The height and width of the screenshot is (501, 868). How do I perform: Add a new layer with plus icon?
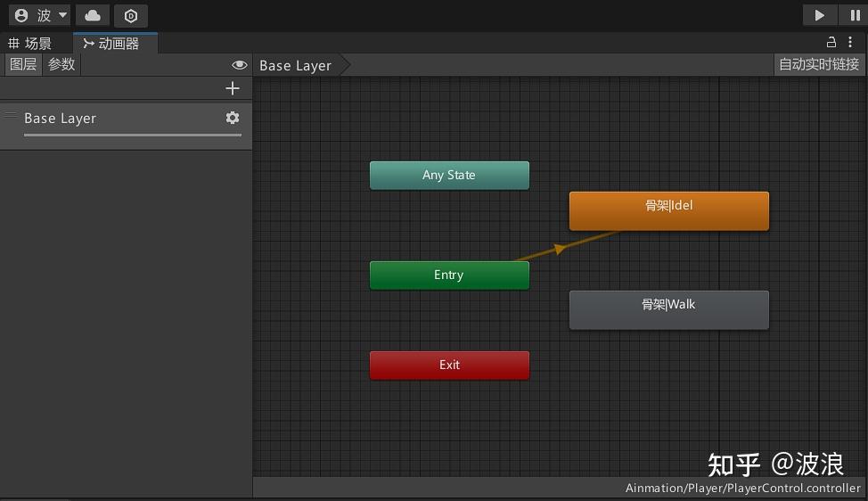[233, 88]
